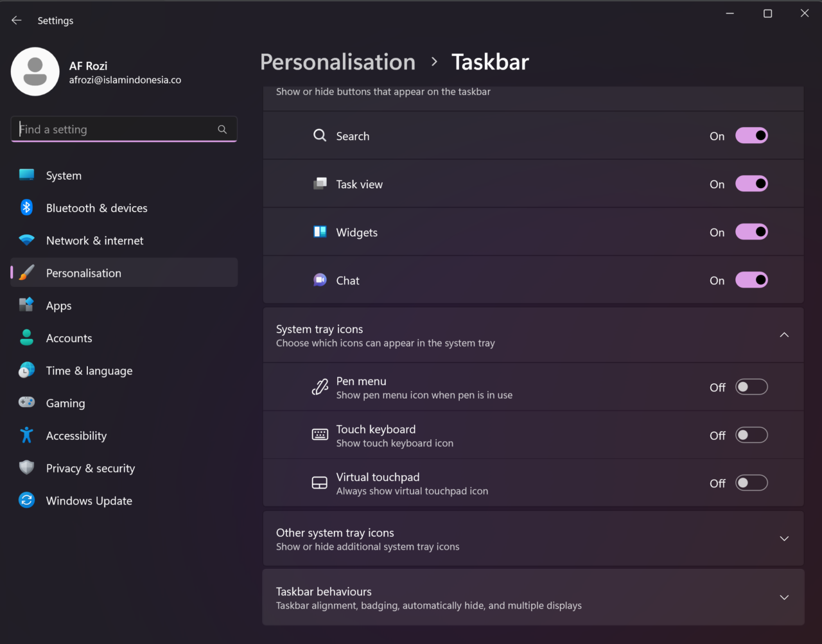Click the Personalisation breadcrumb link
822x644 pixels.
coord(338,62)
